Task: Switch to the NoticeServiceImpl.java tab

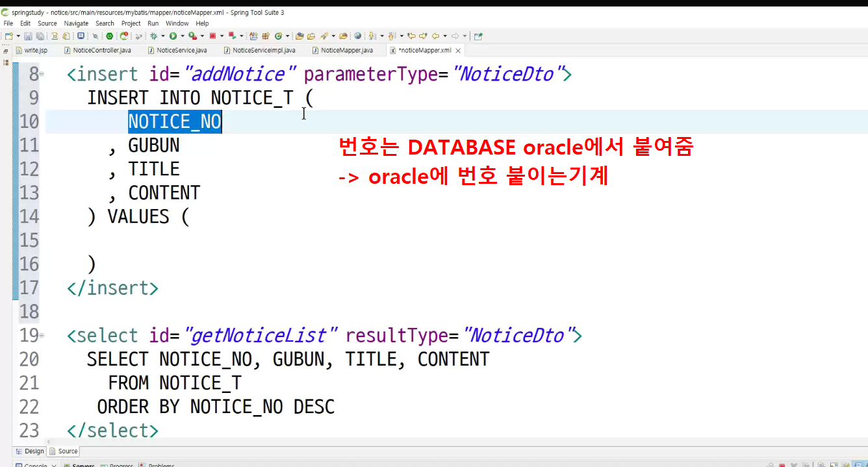Action: click(259, 50)
